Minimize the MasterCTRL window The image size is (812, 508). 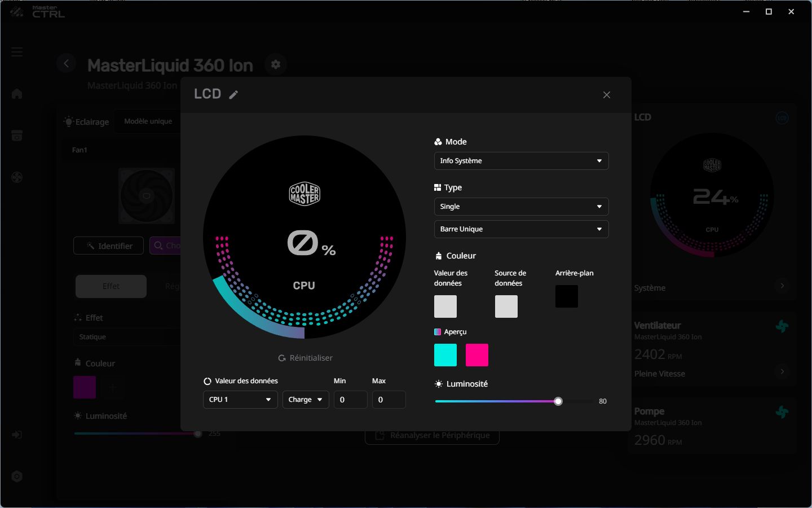pyautogui.click(x=747, y=12)
